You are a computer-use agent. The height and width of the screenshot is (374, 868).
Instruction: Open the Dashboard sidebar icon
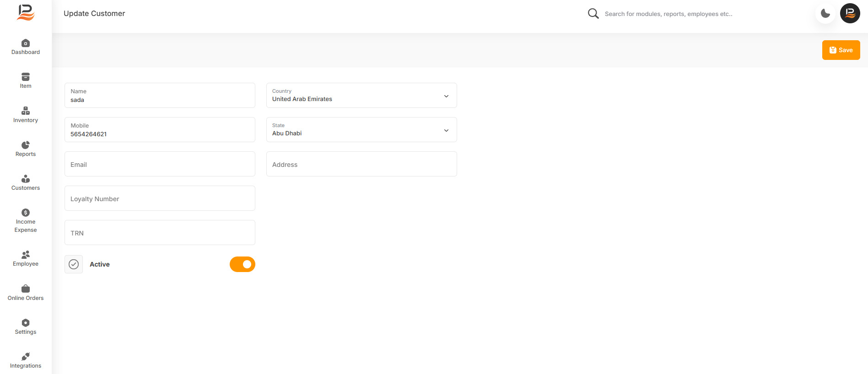(x=26, y=43)
